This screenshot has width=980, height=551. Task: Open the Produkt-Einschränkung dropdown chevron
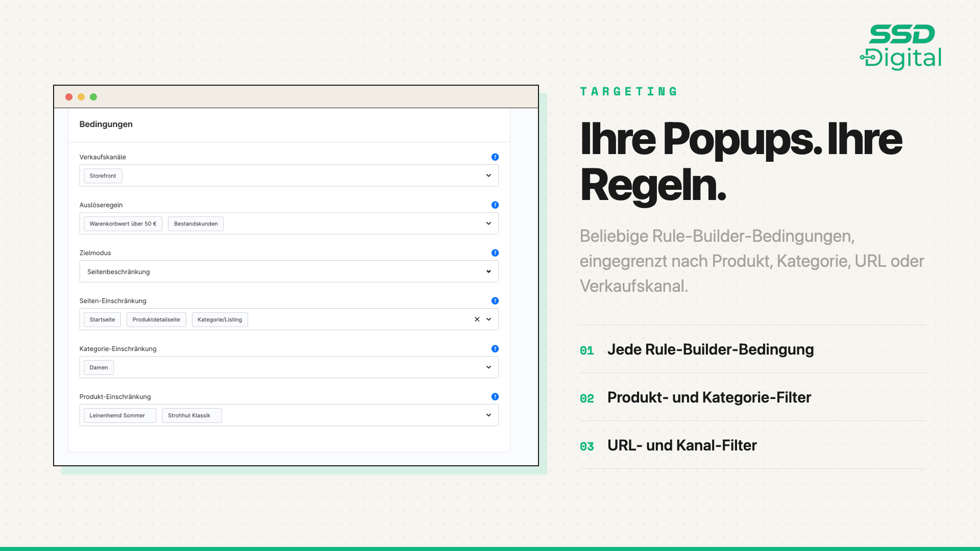(x=488, y=415)
